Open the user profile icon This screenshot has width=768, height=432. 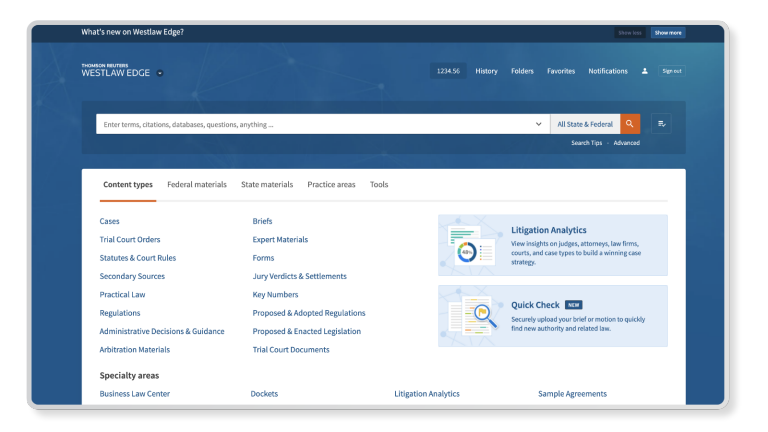(645, 71)
